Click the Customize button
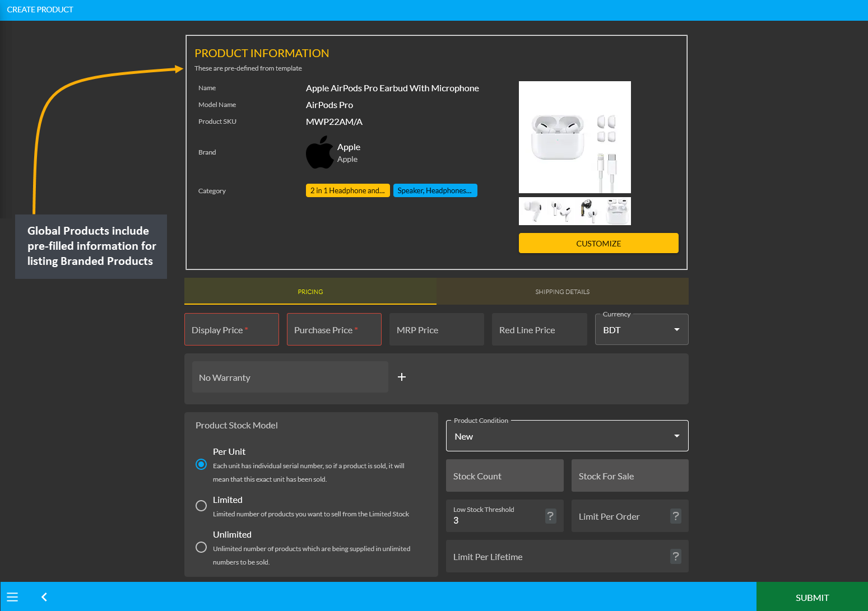 click(598, 243)
